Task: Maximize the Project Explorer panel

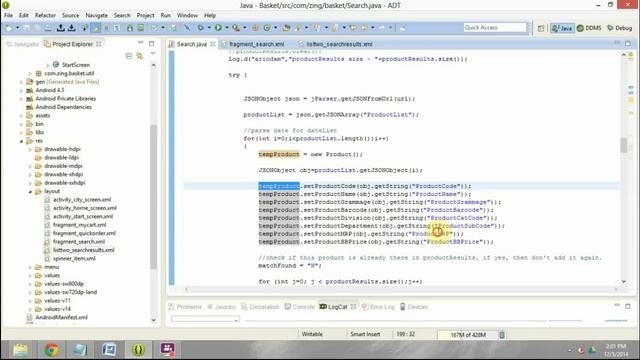Action: point(151,43)
